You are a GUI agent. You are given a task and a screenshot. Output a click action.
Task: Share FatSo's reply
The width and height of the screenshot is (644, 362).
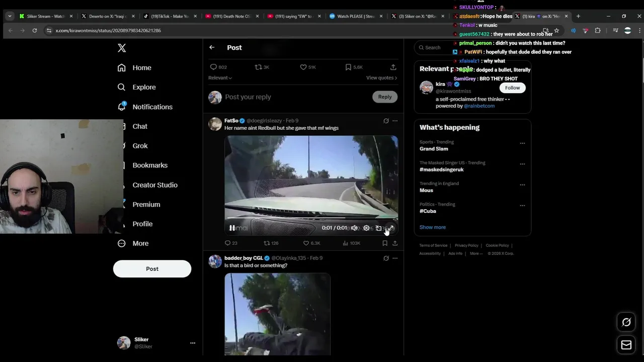point(395,243)
